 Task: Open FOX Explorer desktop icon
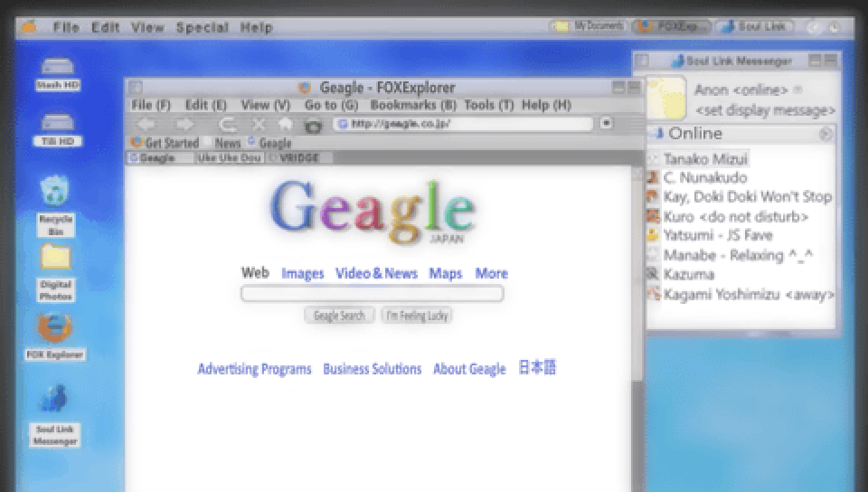pyautogui.click(x=55, y=336)
